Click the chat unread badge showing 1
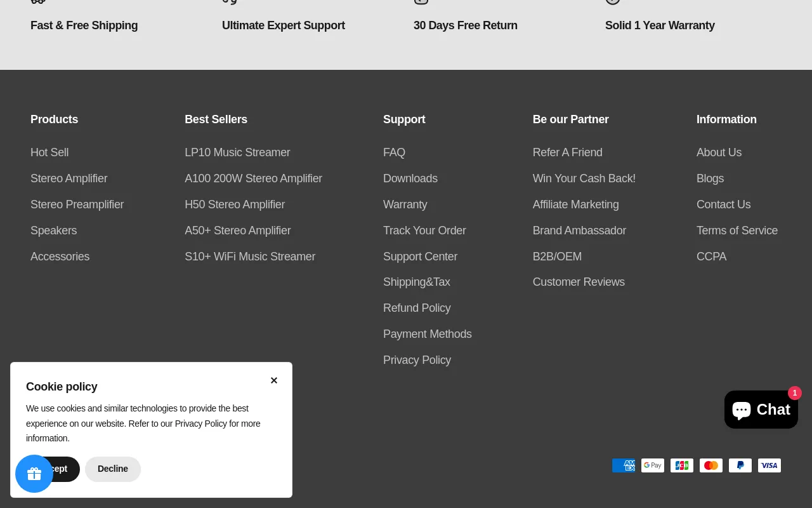This screenshot has width=812, height=508. (x=795, y=393)
